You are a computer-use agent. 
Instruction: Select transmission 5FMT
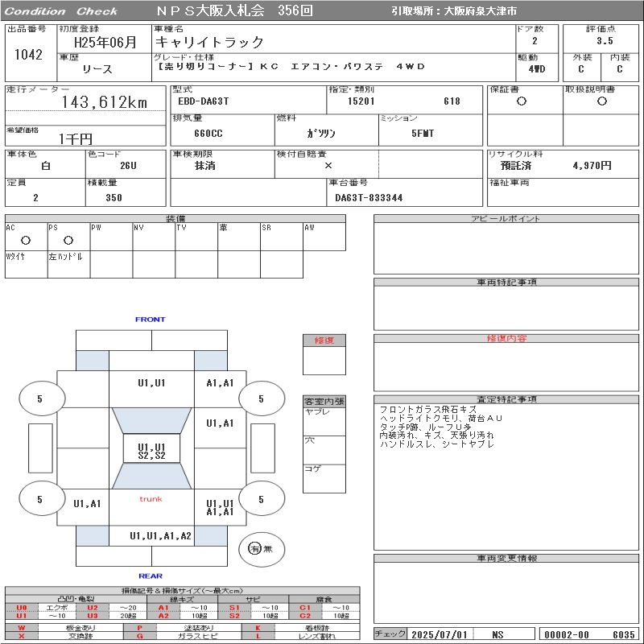[x=423, y=134]
